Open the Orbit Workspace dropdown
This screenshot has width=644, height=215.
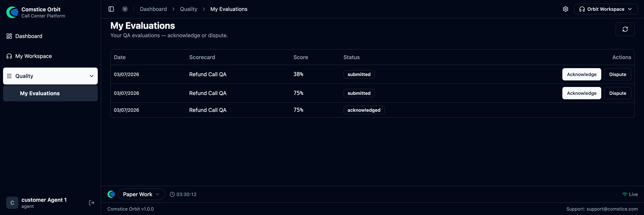(x=605, y=9)
